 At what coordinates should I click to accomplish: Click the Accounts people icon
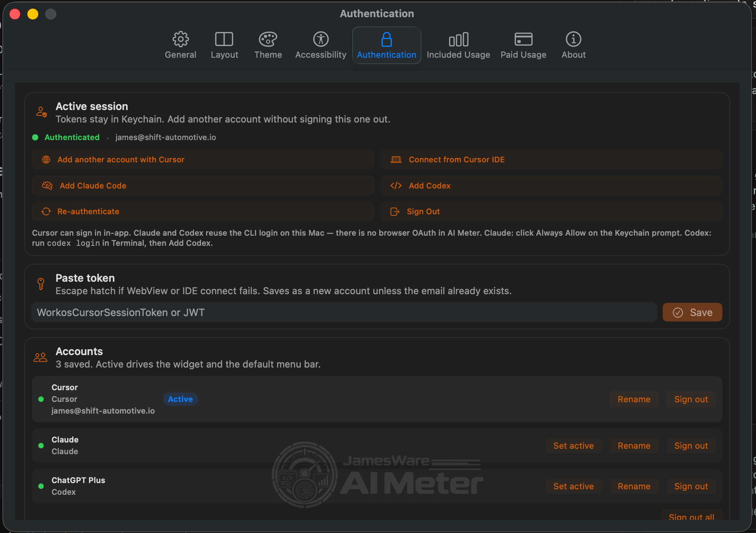pos(41,357)
